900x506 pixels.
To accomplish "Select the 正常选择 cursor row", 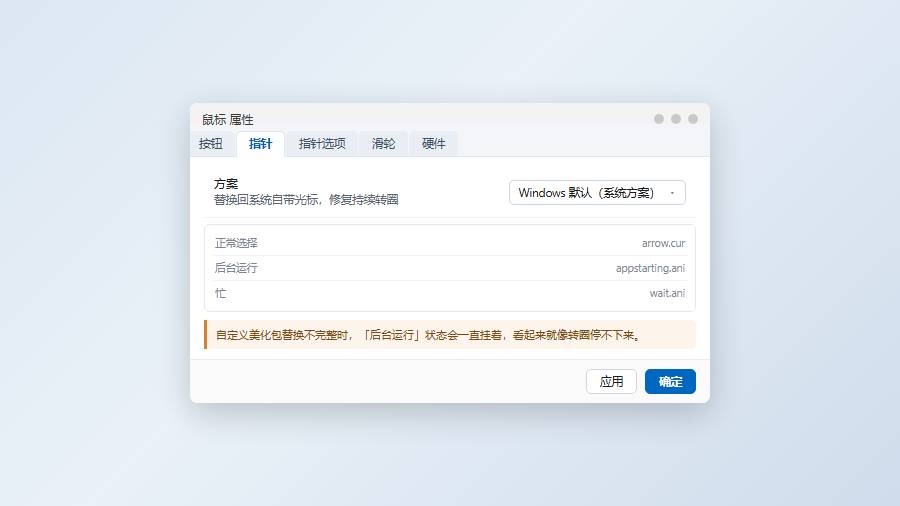I will (x=449, y=243).
